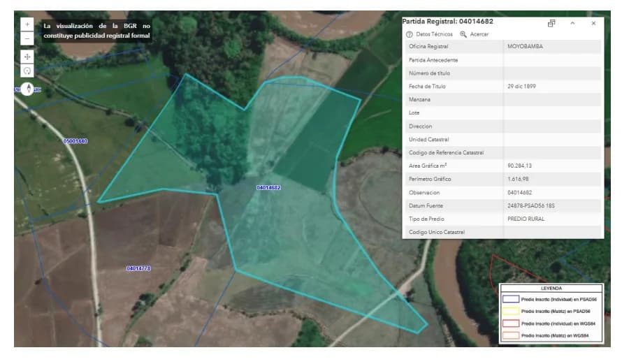Click the Codigo Unico Catastral label
The image size is (622, 364).
click(x=436, y=233)
